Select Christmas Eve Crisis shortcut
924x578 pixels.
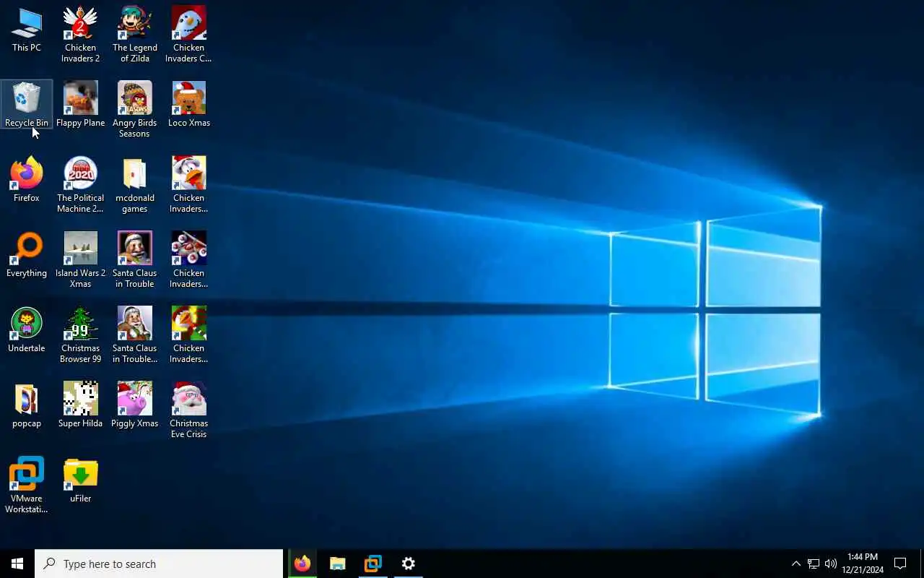click(188, 410)
